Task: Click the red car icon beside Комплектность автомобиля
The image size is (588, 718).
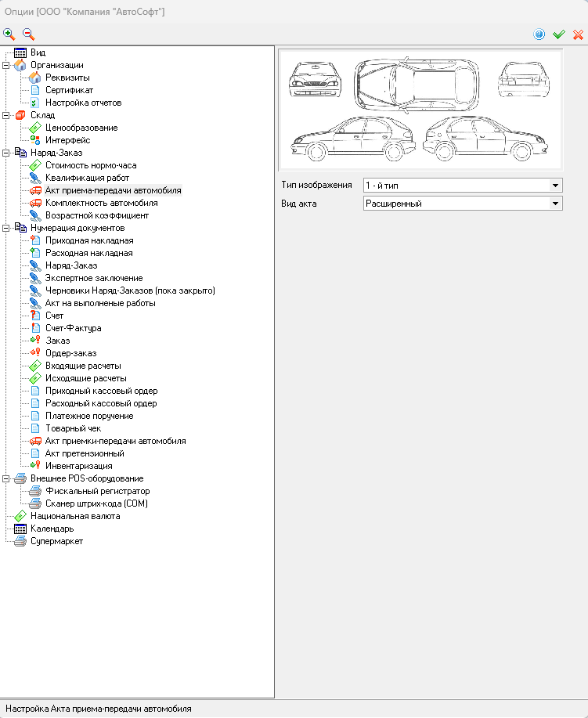Action: pyautogui.click(x=34, y=203)
